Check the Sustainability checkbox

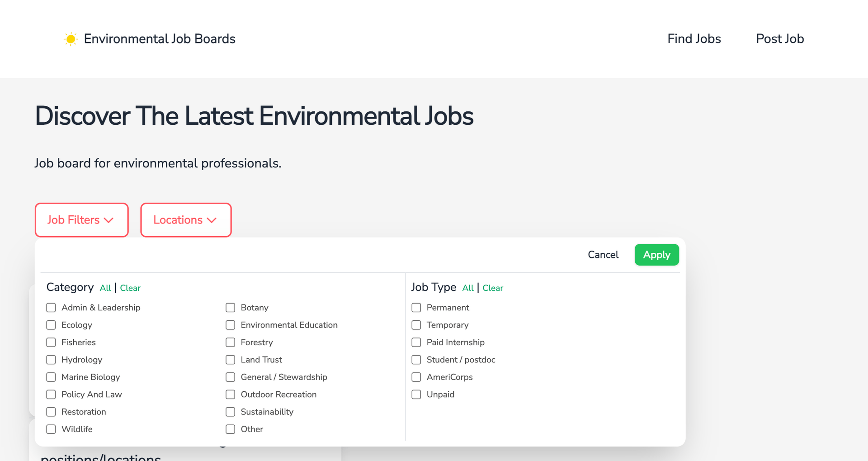(231, 412)
